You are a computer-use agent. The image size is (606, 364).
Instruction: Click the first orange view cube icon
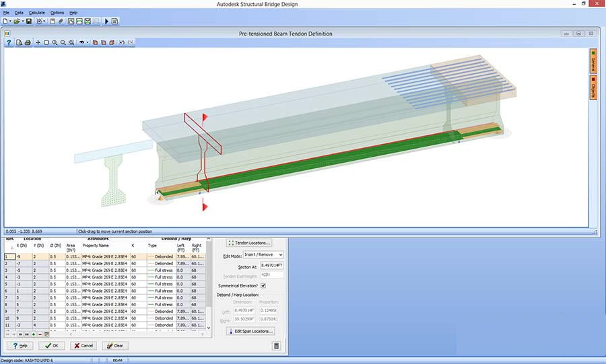(x=95, y=42)
